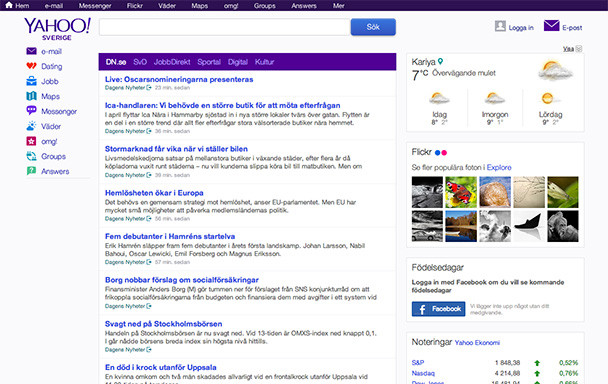
Task: Click the purple E-post envelope icon
Action: (x=551, y=26)
